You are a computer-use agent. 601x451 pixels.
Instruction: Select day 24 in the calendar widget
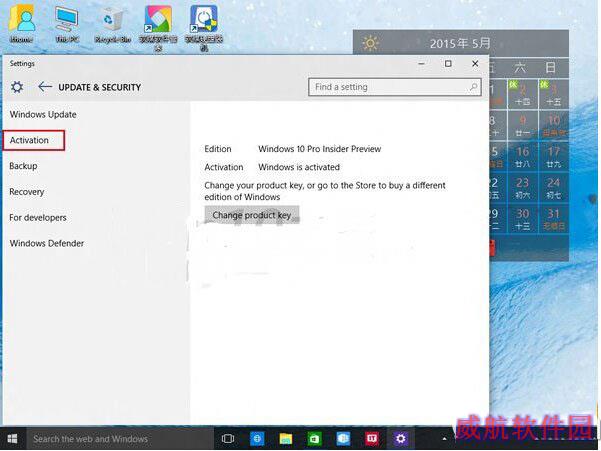pyautogui.click(x=553, y=187)
